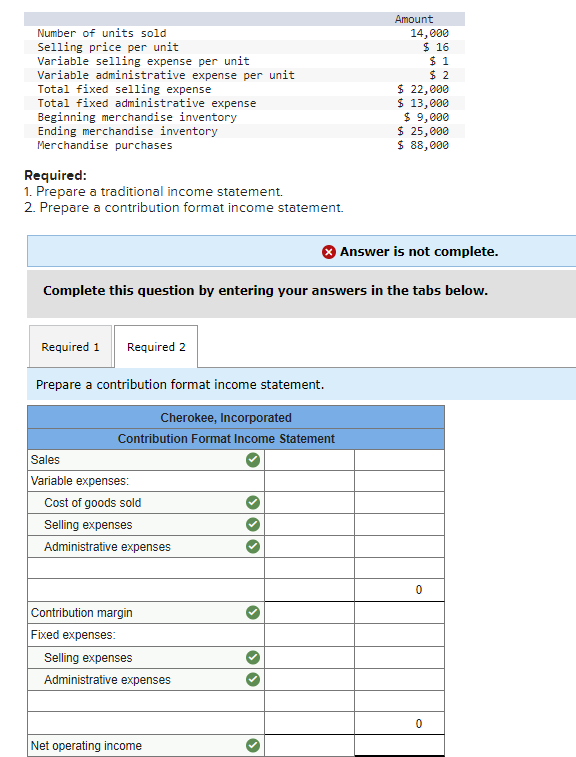Select the Net operating income label cell
The height and width of the screenshot is (757, 576).
[146, 745]
